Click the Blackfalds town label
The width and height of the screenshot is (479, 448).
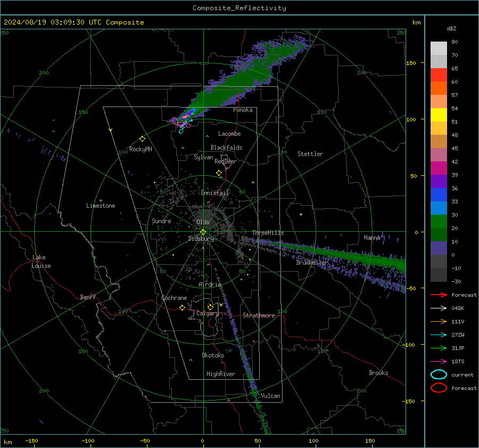(226, 148)
